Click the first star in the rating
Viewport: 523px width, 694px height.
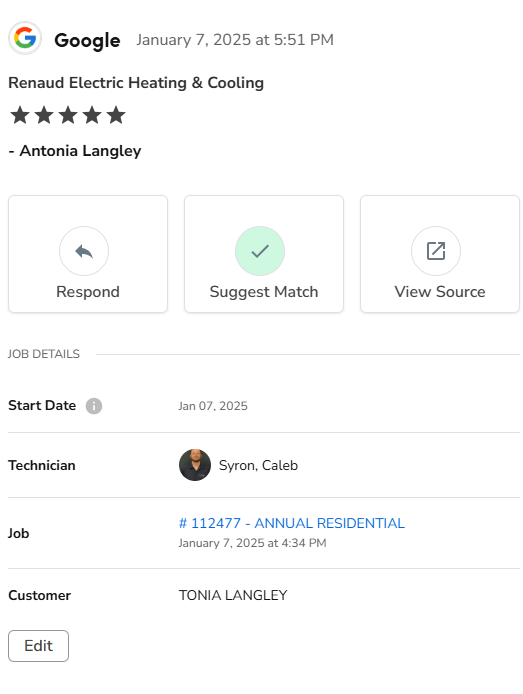(x=20, y=115)
